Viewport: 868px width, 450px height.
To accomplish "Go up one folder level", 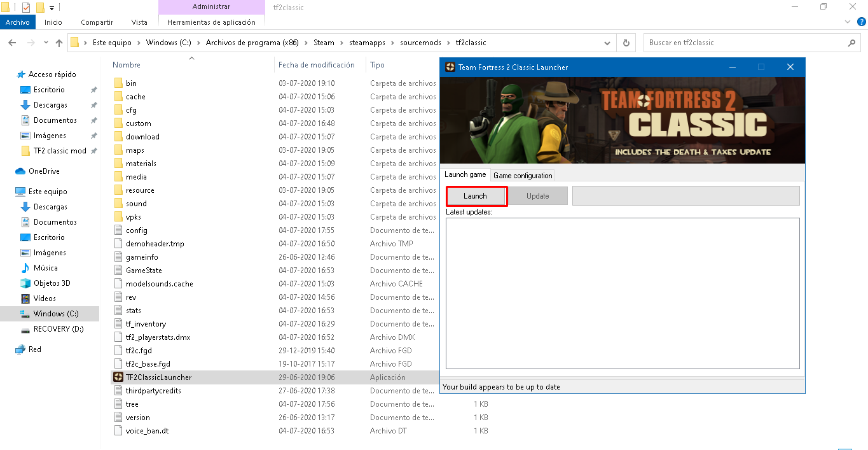I will 59,43.
